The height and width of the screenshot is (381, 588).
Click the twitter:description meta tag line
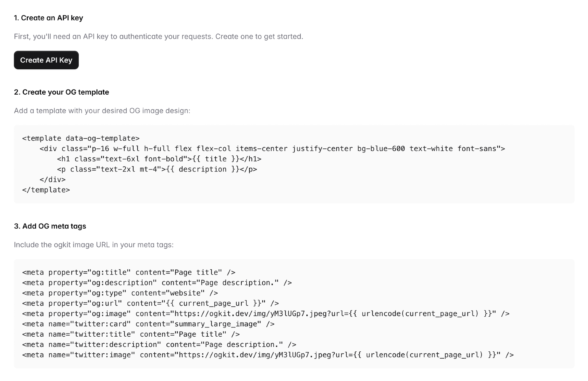point(159,345)
